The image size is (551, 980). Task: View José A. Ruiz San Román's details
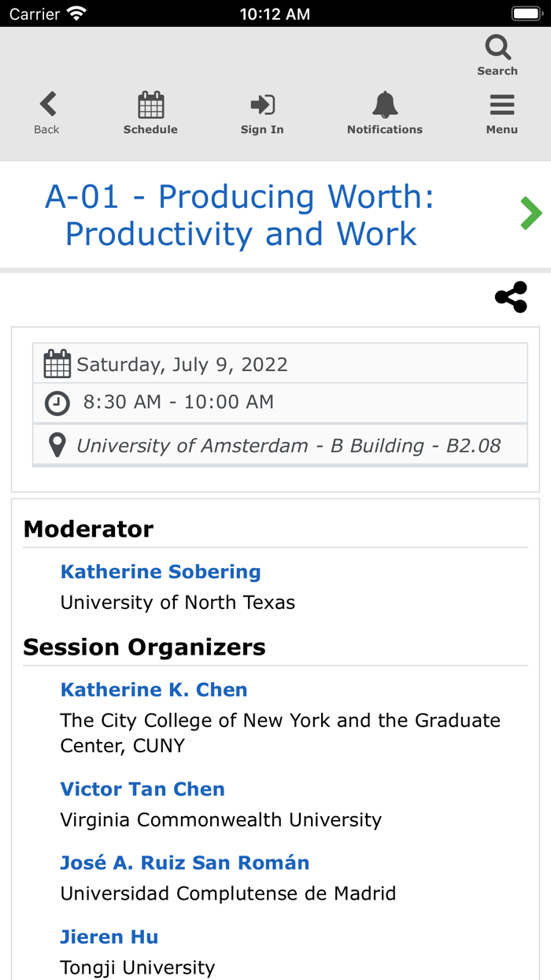pos(184,863)
